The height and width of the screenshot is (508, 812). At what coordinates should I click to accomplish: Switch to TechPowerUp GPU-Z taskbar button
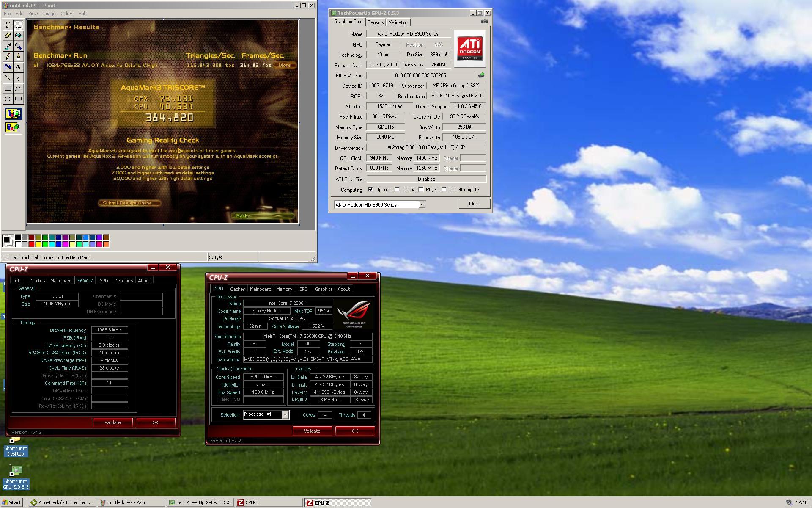(200, 502)
